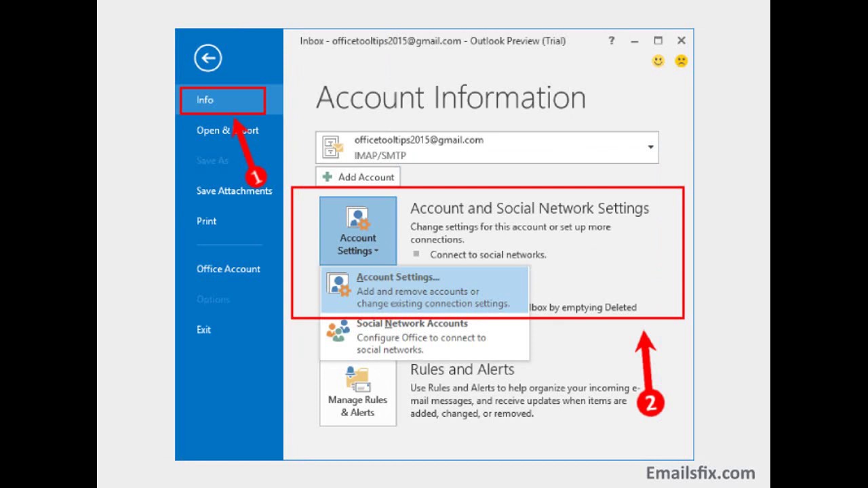Click Exit in the sidebar
The image size is (868, 488).
coord(204,329)
